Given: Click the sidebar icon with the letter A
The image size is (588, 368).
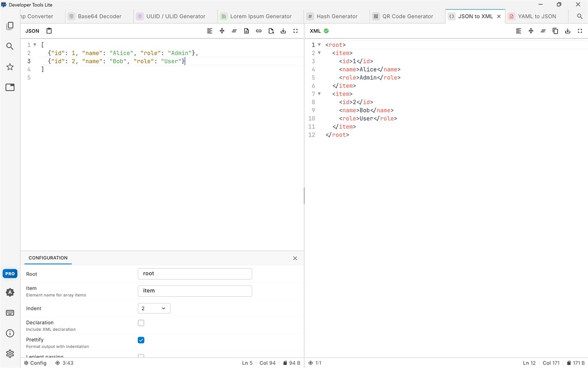Looking at the screenshot, I should [10, 293].
